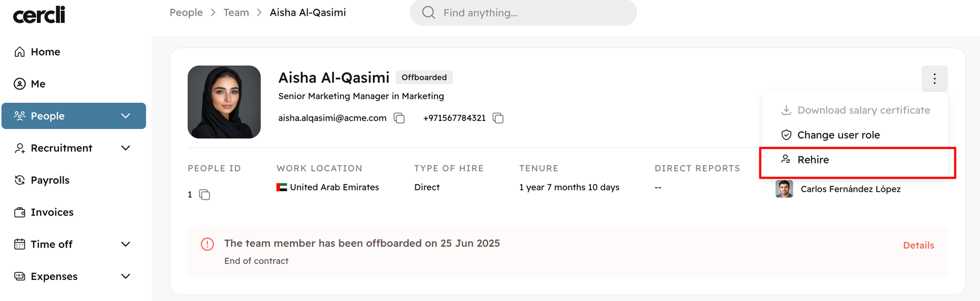Click the Home icon in sidebar

20,52
